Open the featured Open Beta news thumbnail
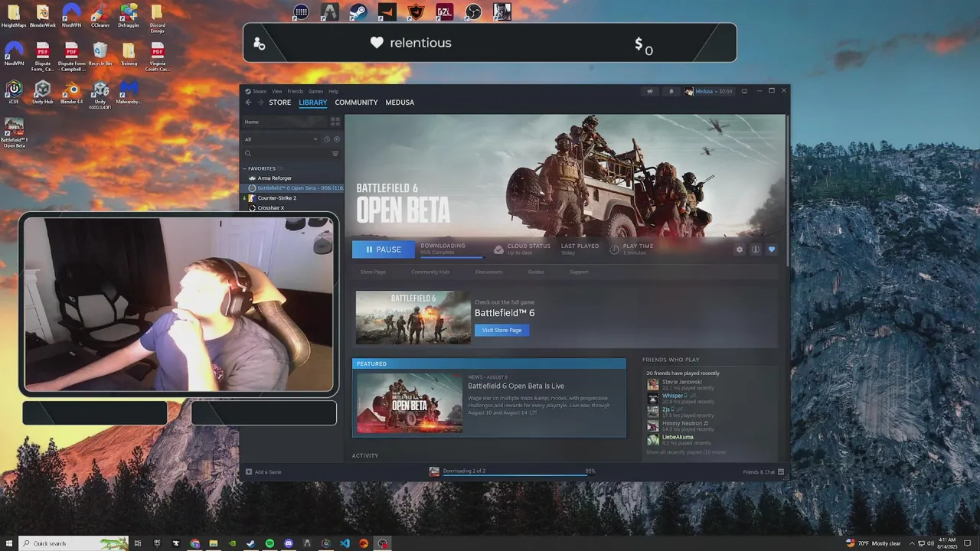Viewport: 980px width, 551px height. click(x=410, y=403)
